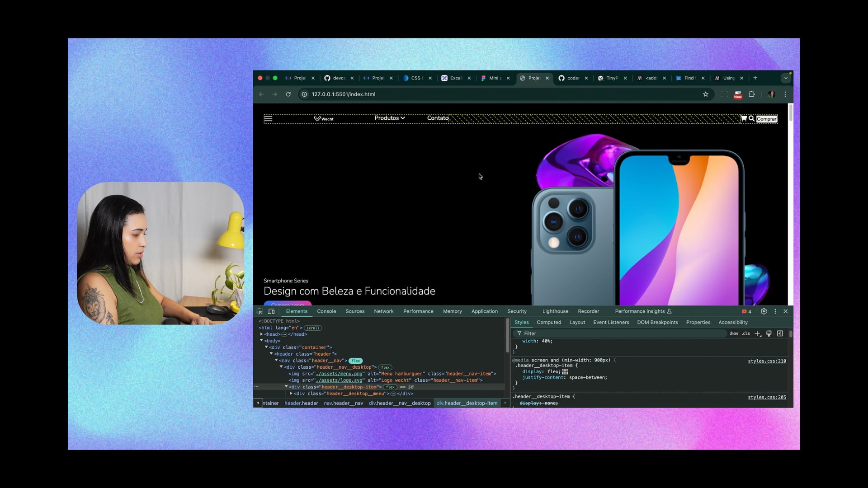Reload the page with the refresh icon
The image size is (868, 488).
(x=288, y=94)
